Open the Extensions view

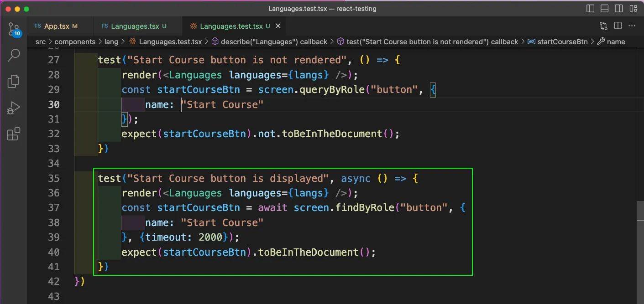point(14,134)
